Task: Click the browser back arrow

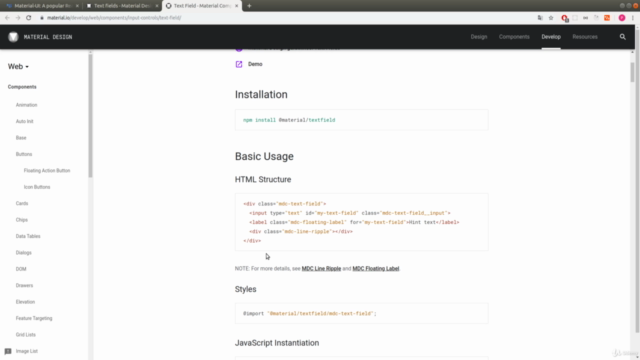Action: tap(7, 18)
